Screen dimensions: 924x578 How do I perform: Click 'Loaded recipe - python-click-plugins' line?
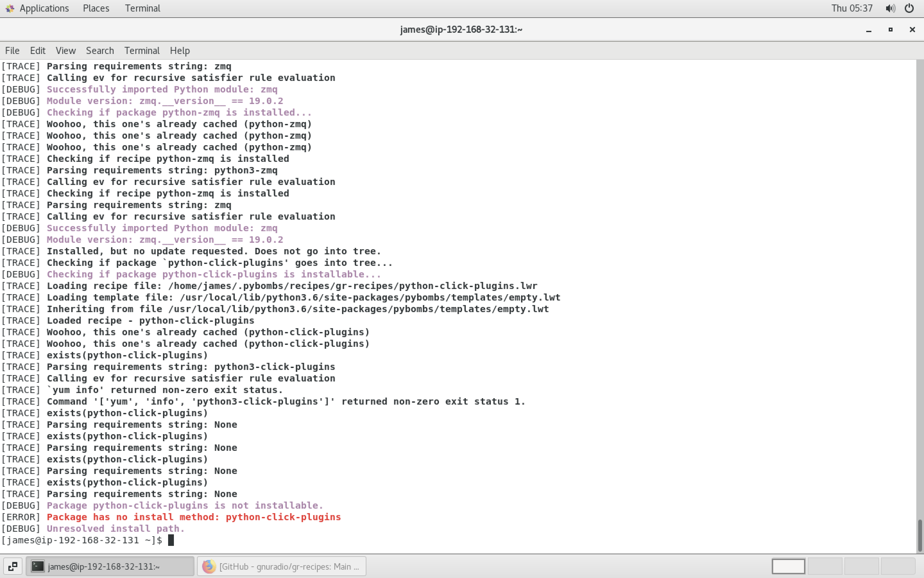[127, 320]
